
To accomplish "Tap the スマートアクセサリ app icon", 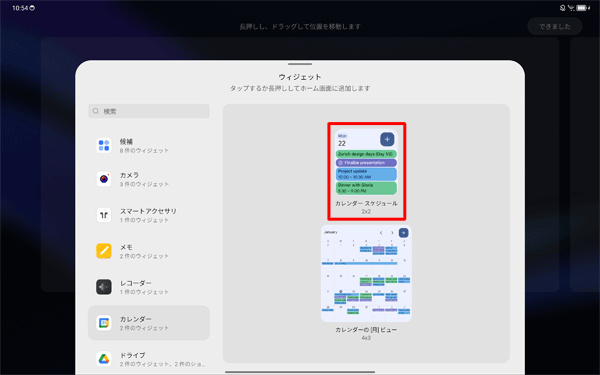I will click(x=104, y=215).
